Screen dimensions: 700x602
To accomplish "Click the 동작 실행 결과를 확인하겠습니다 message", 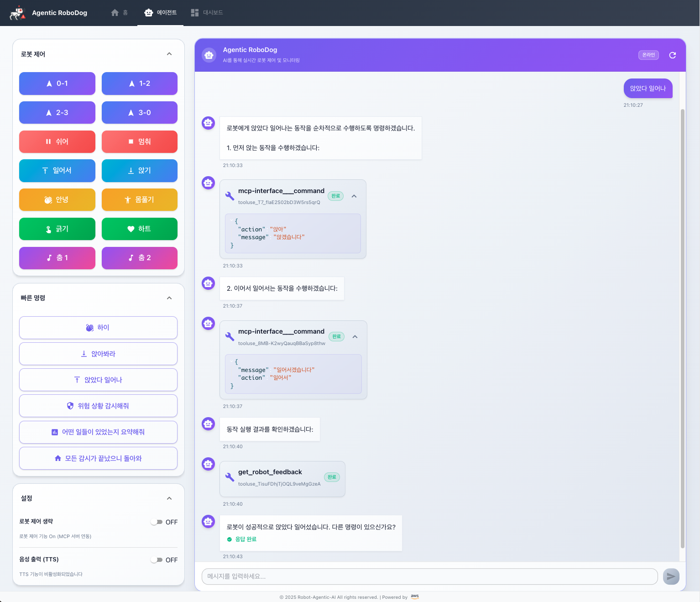I will (270, 429).
